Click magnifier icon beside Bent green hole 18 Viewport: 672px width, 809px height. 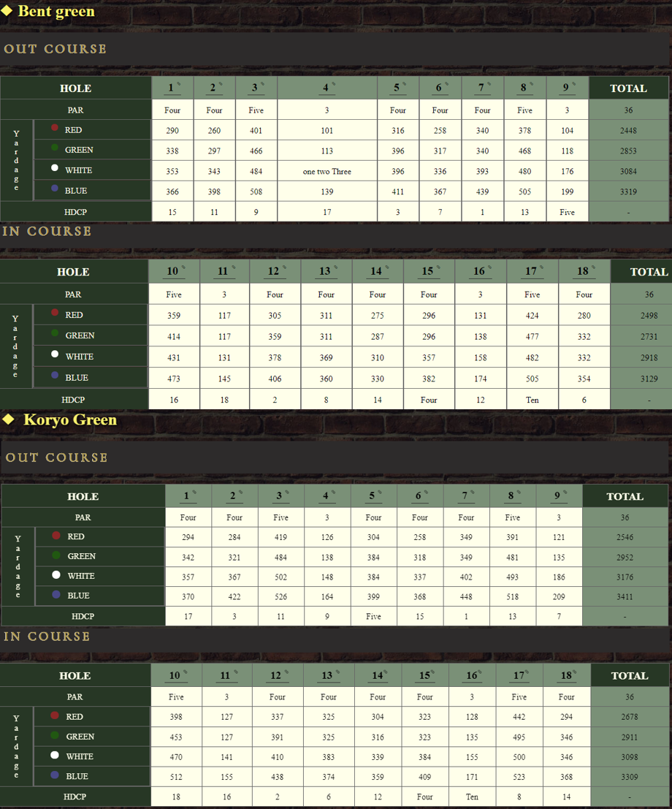pyautogui.click(x=594, y=267)
